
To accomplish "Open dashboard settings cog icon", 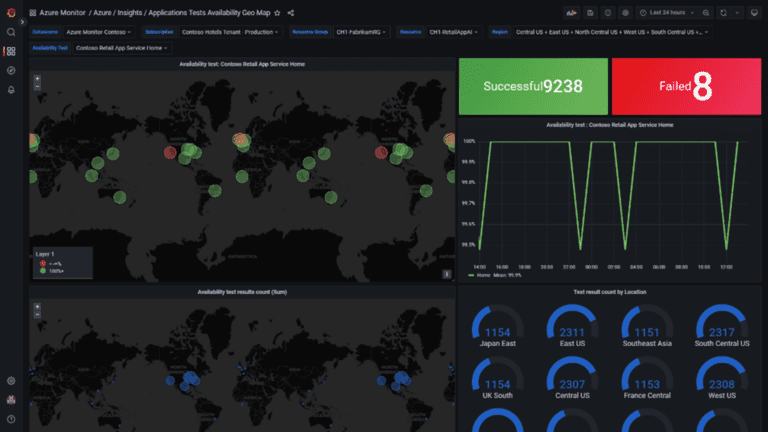I will point(625,13).
